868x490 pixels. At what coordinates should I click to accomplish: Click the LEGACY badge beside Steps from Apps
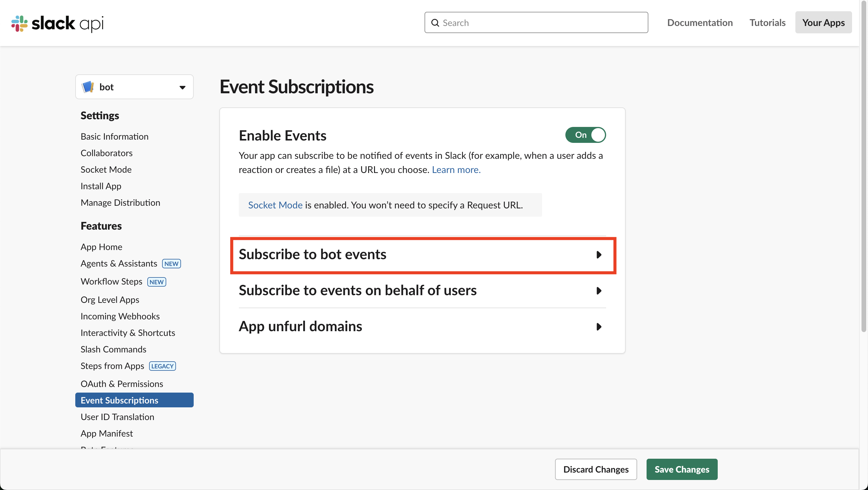[162, 366]
